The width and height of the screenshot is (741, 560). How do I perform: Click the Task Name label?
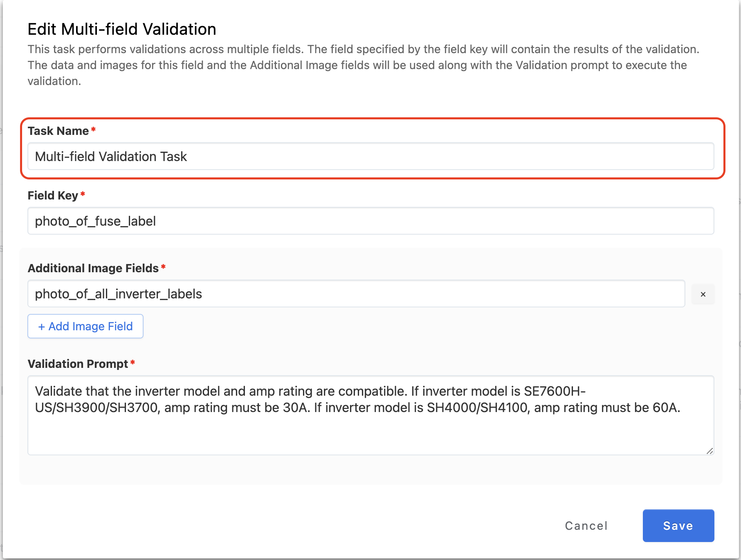(58, 131)
